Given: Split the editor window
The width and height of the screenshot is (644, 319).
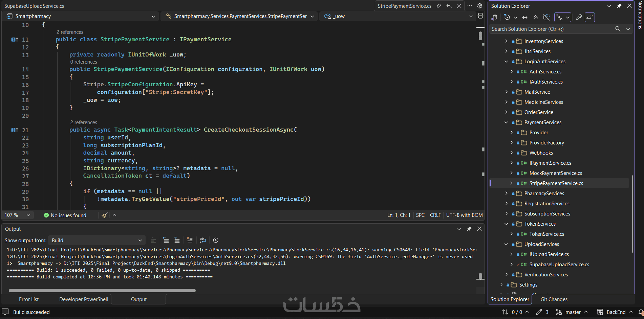Looking at the screenshot, I should coord(480,16).
